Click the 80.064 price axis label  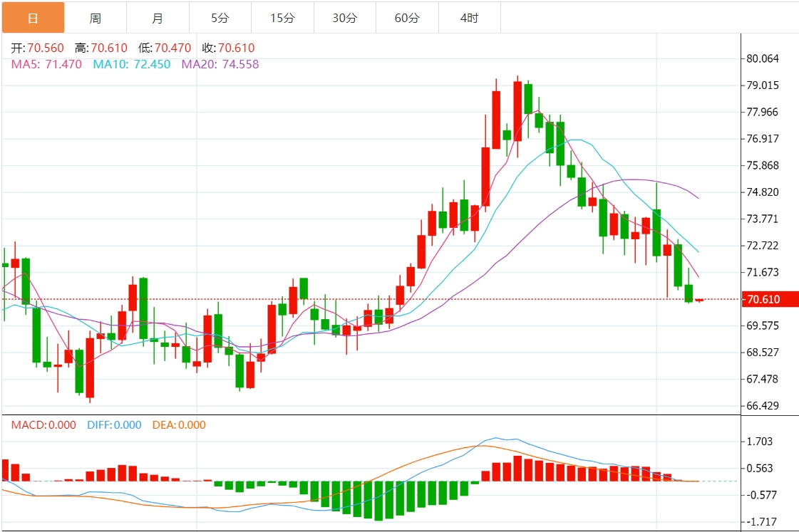pyautogui.click(x=763, y=58)
